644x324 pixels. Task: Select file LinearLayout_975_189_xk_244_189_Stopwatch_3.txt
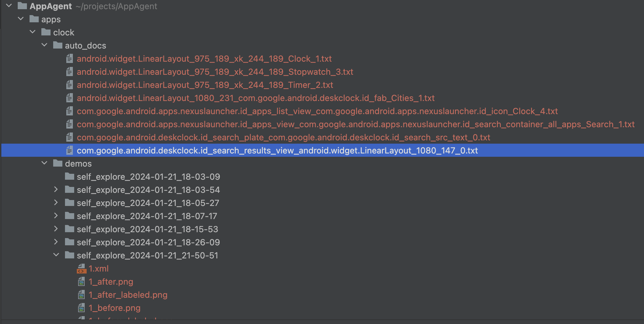point(215,72)
